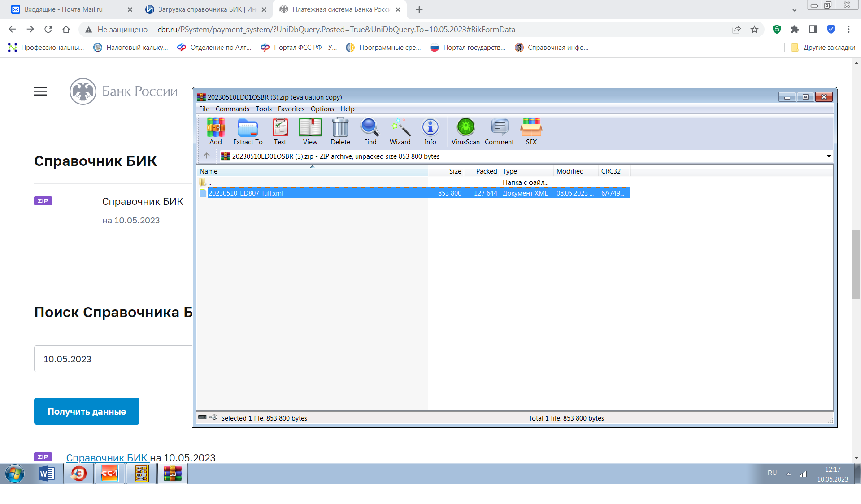Click the date field 10.05.2023
The image size is (861, 504).
[113, 359]
